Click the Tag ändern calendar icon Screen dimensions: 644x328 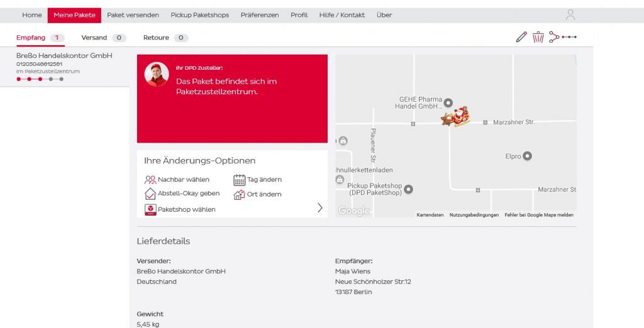tap(240, 180)
